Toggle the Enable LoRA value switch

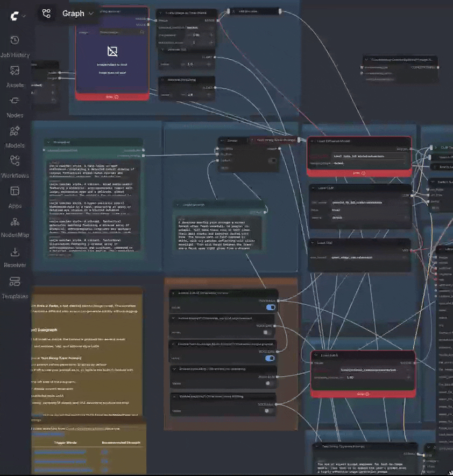[271, 307]
